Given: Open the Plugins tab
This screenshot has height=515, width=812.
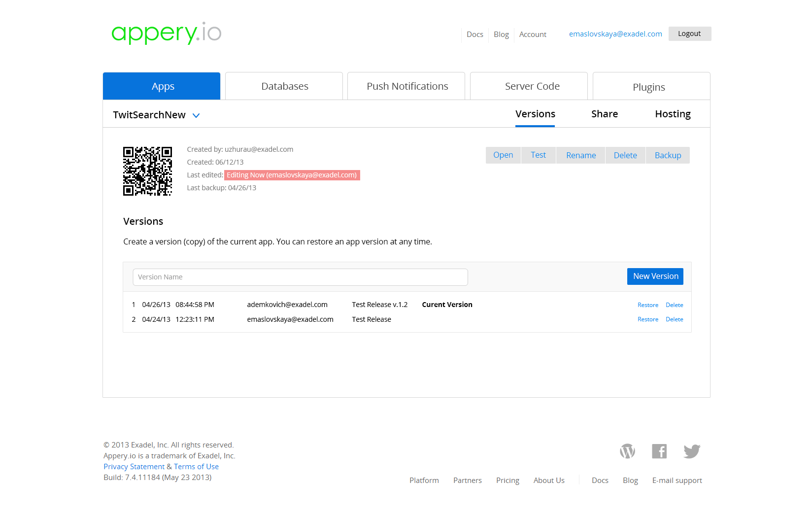Looking at the screenshot, I should tap(651, 87).
